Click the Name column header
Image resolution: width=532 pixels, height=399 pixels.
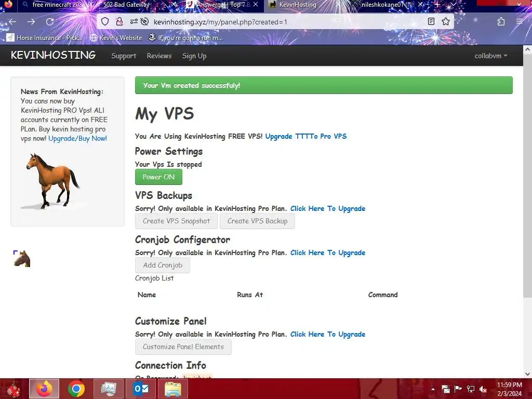pos(147,295)
